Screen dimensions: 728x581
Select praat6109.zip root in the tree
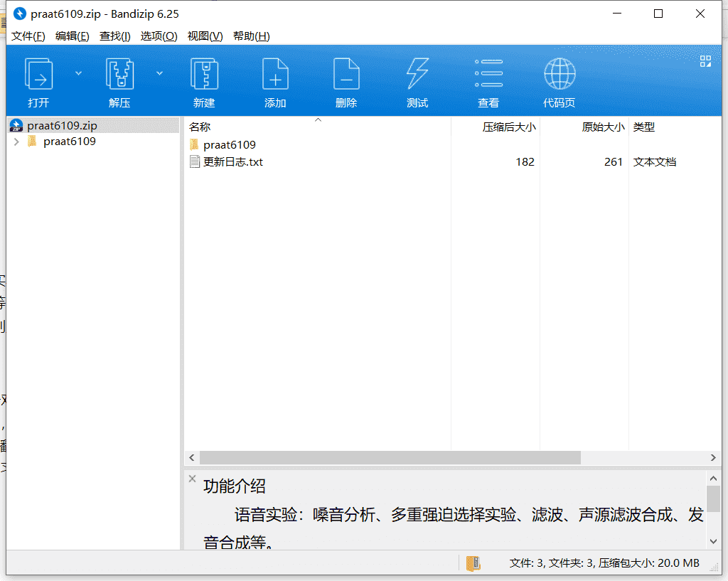tap(93, 125)
